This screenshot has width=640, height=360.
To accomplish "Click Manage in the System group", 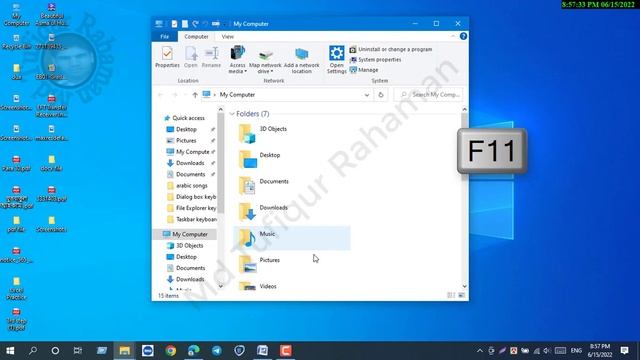I will (x=364, y=70).
